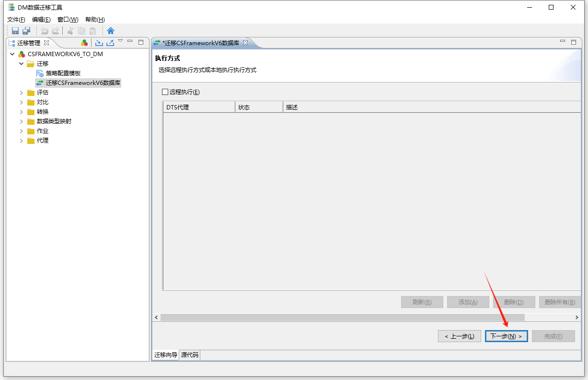Expand the 代理 folder

pyautogui.click(x=22, y=141)
